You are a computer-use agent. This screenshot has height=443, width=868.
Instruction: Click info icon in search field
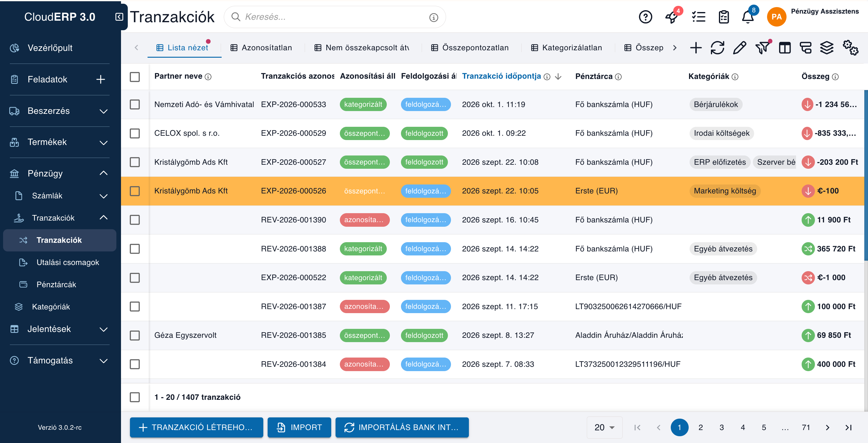pos(433,17)
